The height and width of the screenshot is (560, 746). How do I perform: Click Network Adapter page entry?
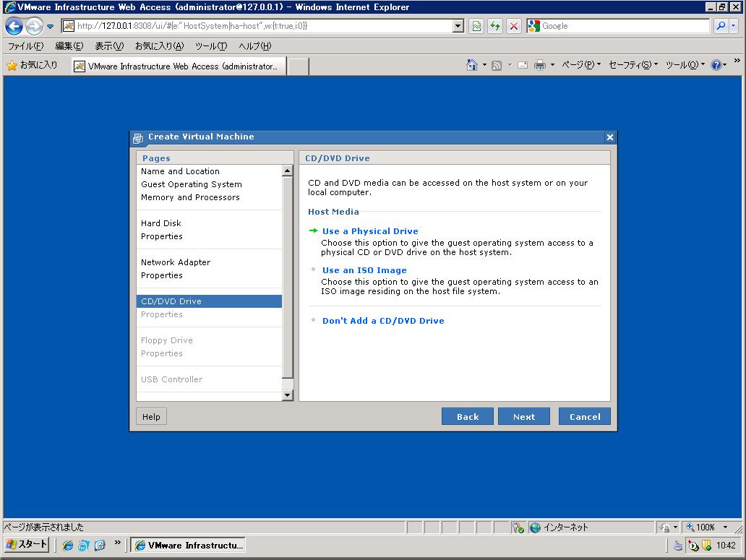pos(176,262)
